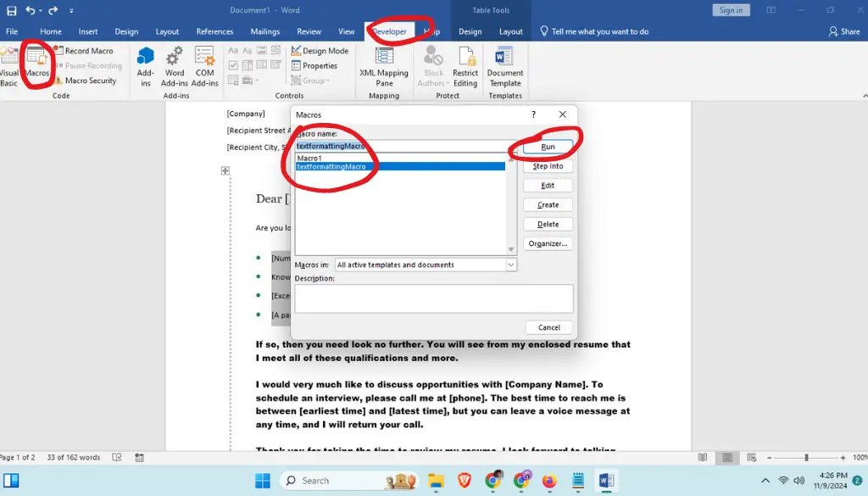Open the Block Authors dropdown
Screen dimensions: 868x496
pos(433,66)
